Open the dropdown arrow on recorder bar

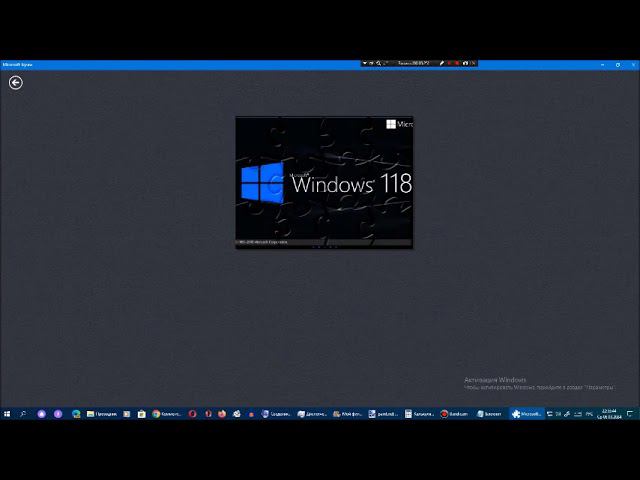click(x=365, y=63)
